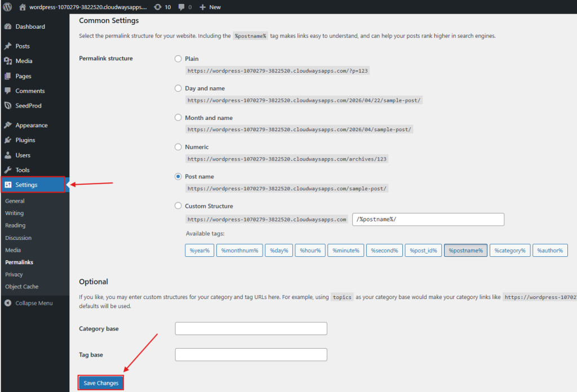Click the Collapse Menu arrow icon
Screen dimensions: 577x392
8,303
